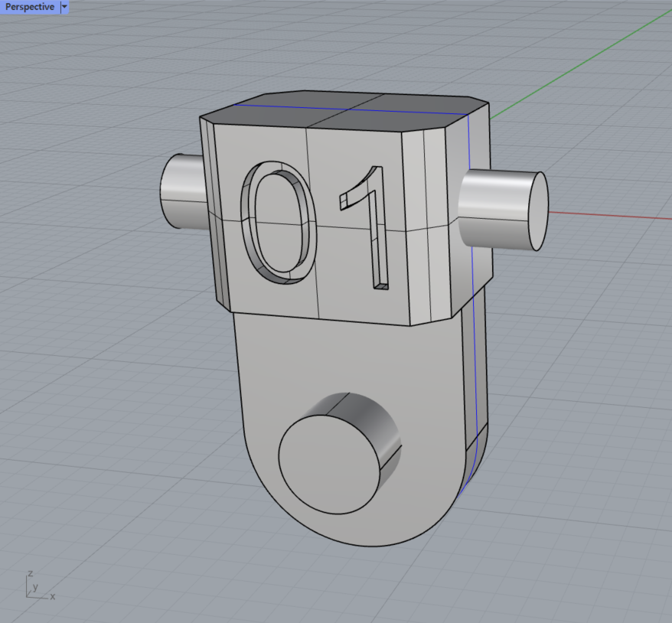Click the Perspective viewport title label
Image resolution: width=672 pixels, height=623 pixels.
click(30, 7)
